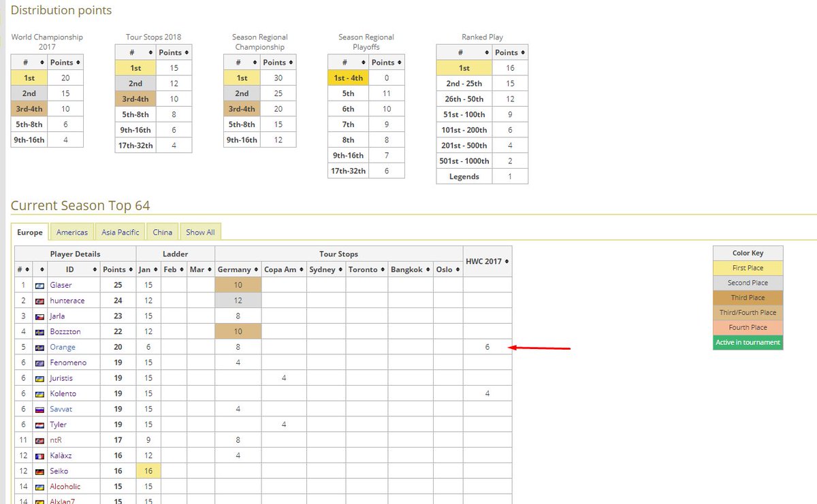Click the flag icon beside Kolento
Screen dimensions: 817x504
[39, 394]
